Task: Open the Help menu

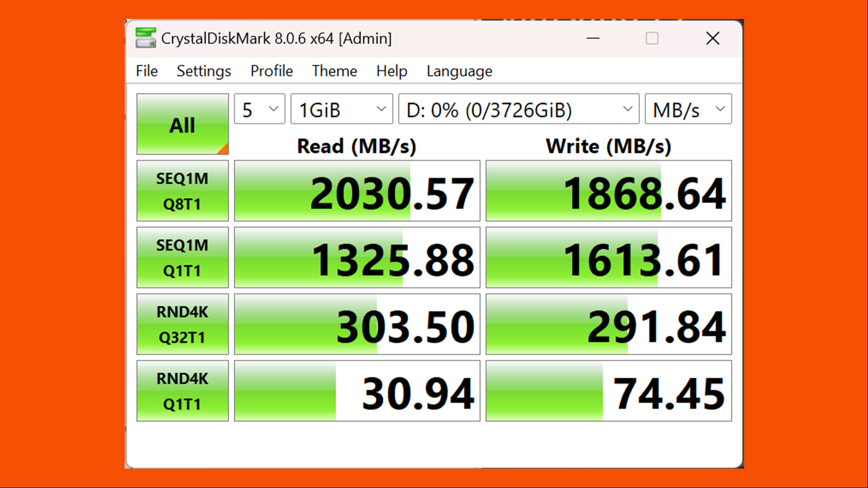Action: pyautogui.click(x=392, y=71)
